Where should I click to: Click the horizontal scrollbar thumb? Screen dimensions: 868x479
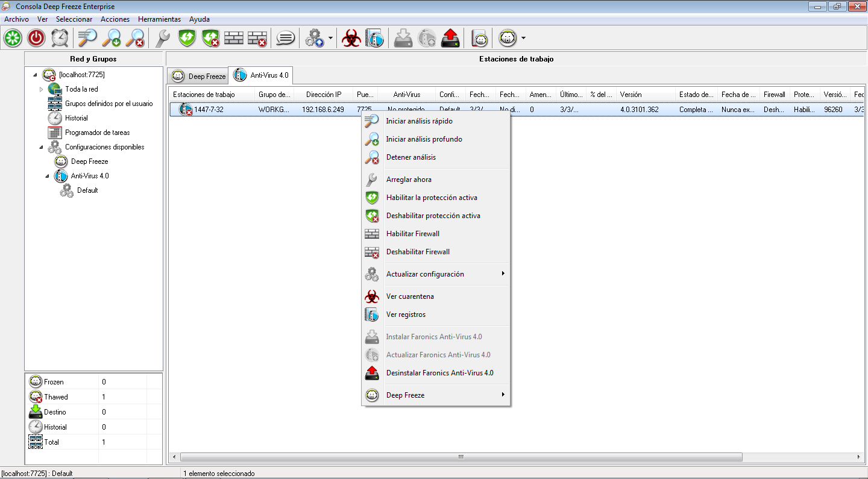(x=460, y=457)
